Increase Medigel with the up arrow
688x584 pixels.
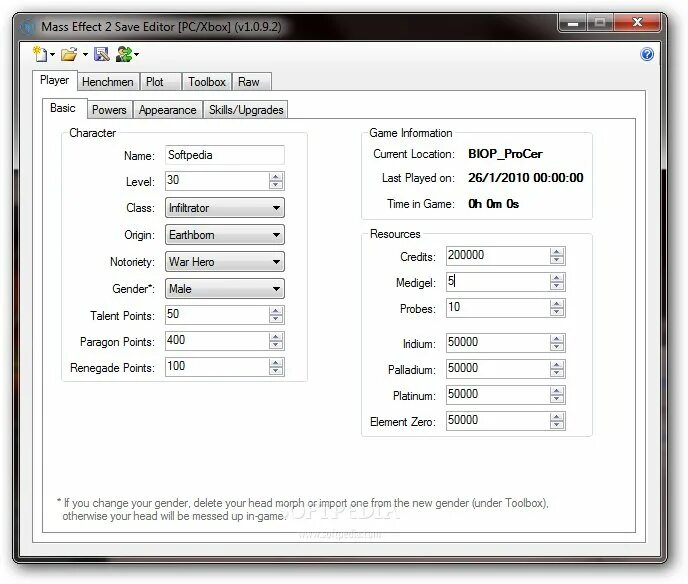[x=557, y=278]
